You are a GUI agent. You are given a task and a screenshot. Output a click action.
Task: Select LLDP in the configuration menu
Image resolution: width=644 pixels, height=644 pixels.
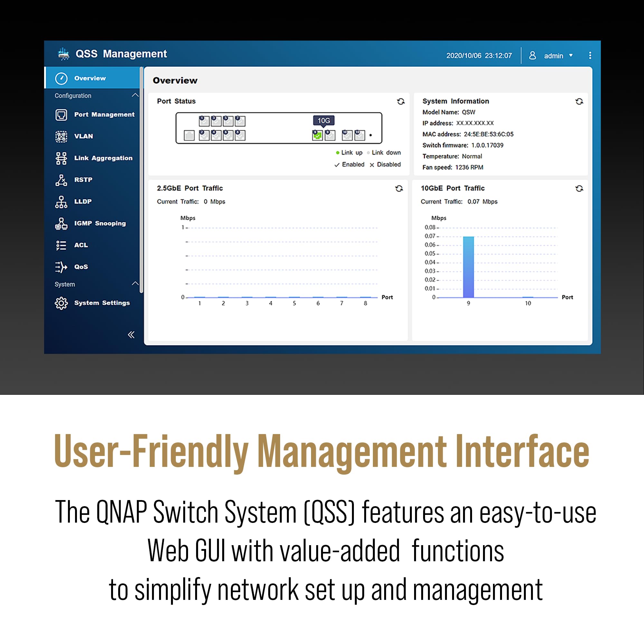point(82,201)
